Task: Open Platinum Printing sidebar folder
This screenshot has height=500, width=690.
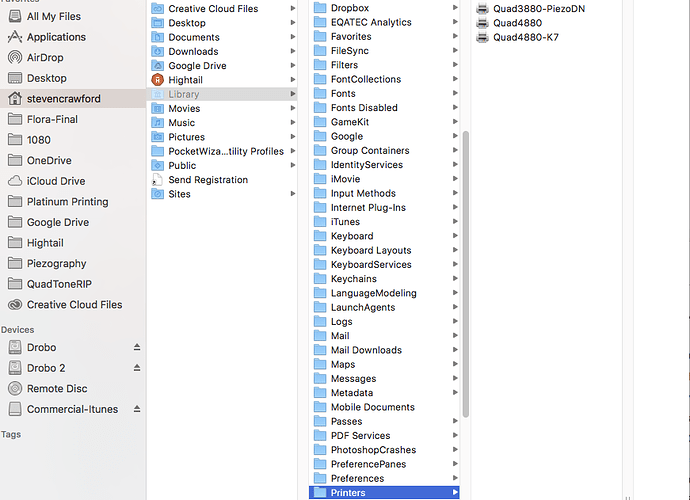Action: pyautogui.click(x=67, y=202)
